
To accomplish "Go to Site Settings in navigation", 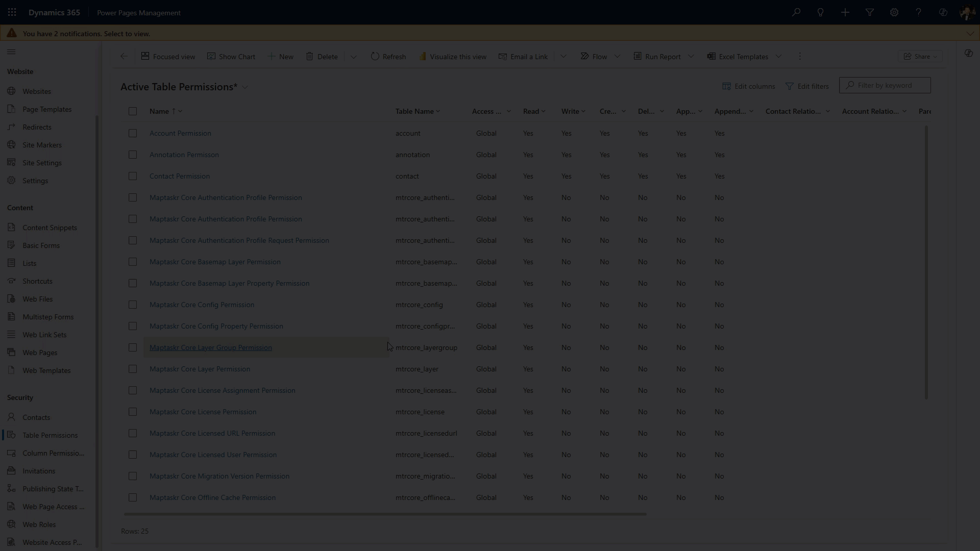I will pos(42,163).
